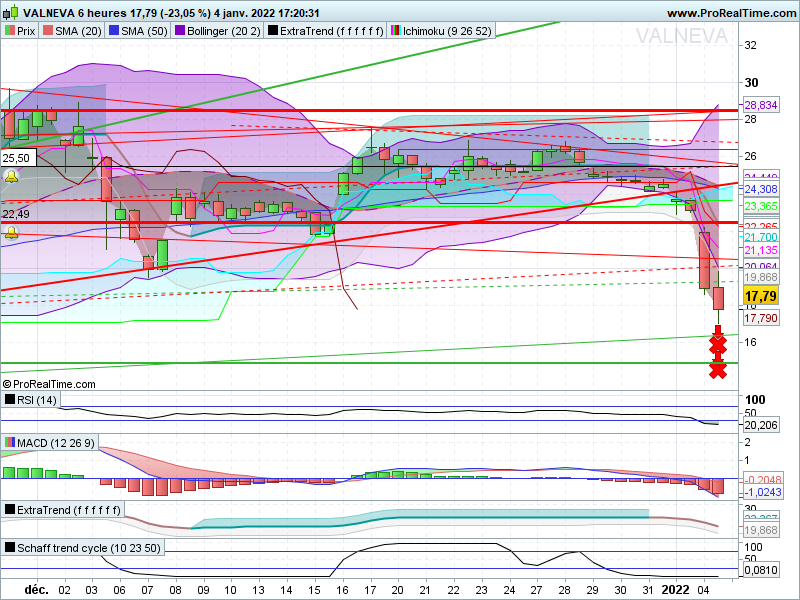Select the SMA (20) red legend swatch
Viewport: 800px width, 600px height.
(x=48, y=31)
